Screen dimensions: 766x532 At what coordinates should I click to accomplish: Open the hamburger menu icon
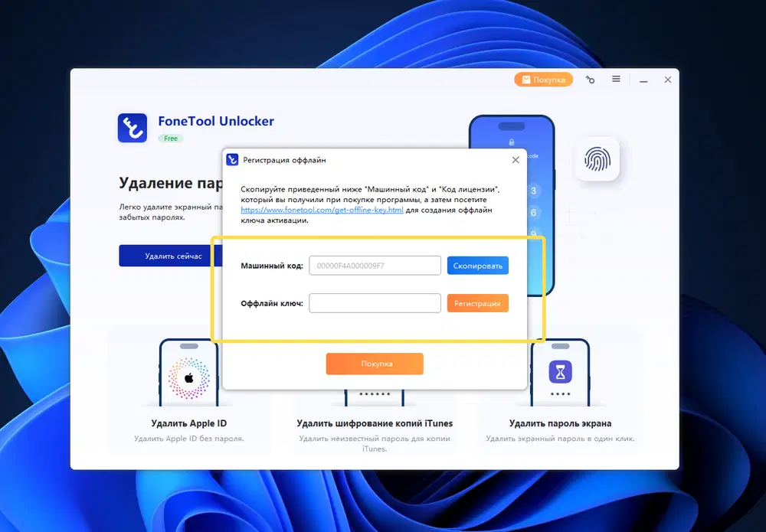[616, 79]
